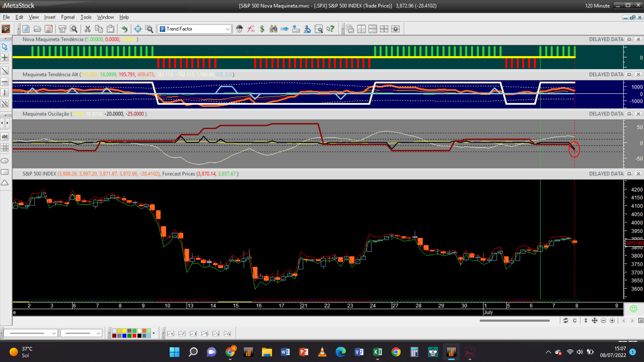Image resolution: width=644 pixels, height=362 pixels.
Task: Click the green dollar sign icon
Action: point(262,29)
